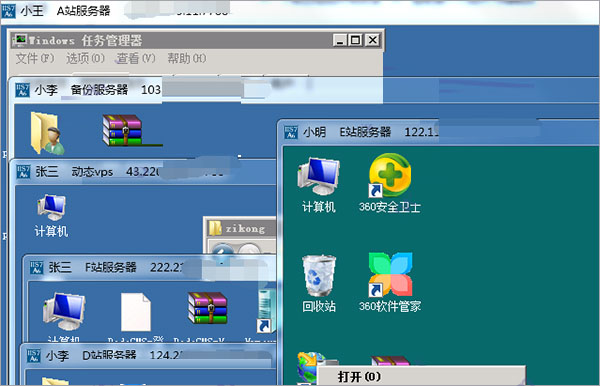Open the 查看(V) menu in Task Manager
Screen dimensions: 600x386
[136, 59]
